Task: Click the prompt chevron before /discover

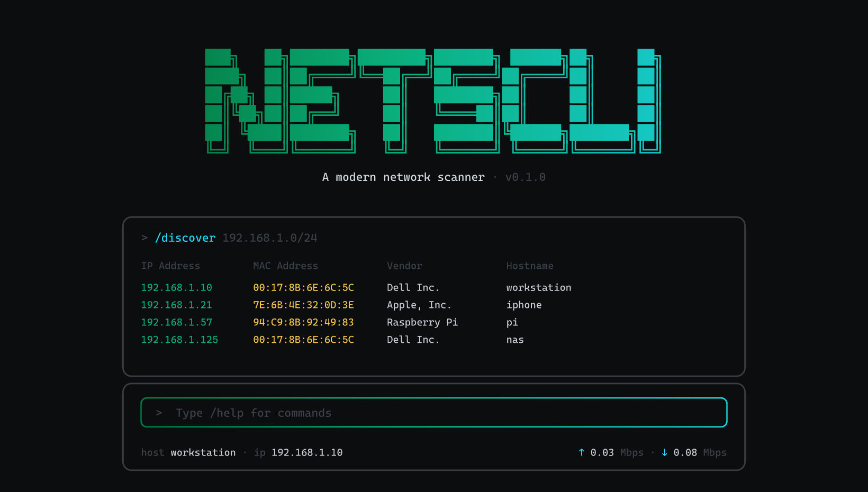Action: [144, 238]
